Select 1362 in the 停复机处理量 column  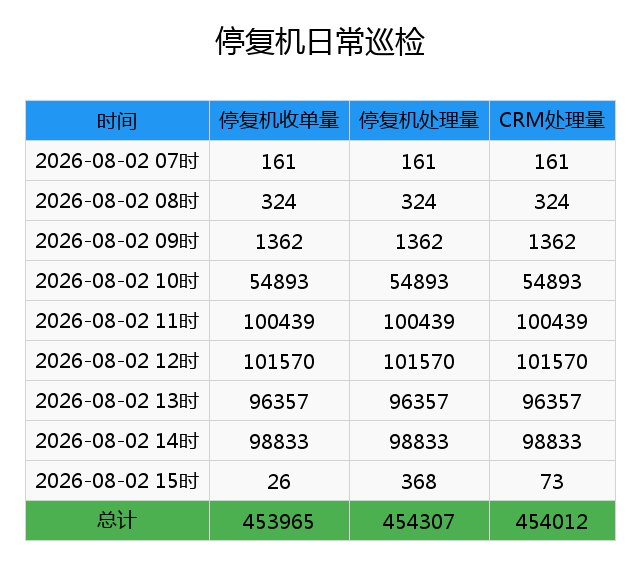click(x=419, y=241)
